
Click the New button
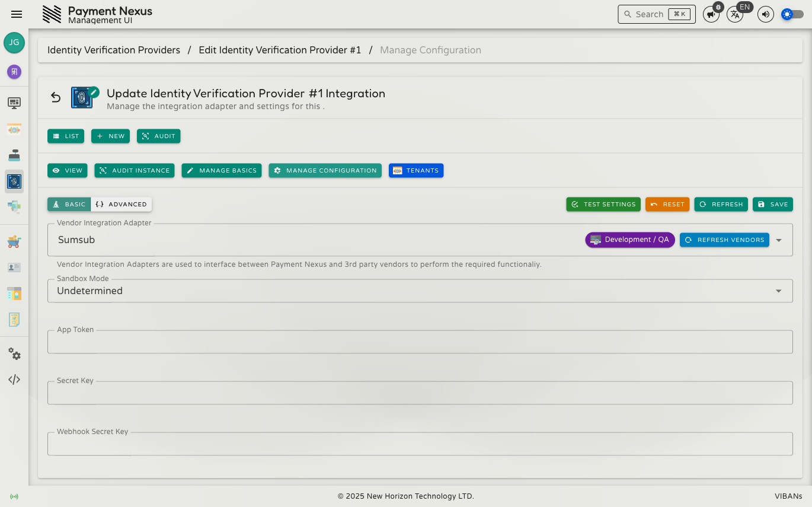click(110, 136)
